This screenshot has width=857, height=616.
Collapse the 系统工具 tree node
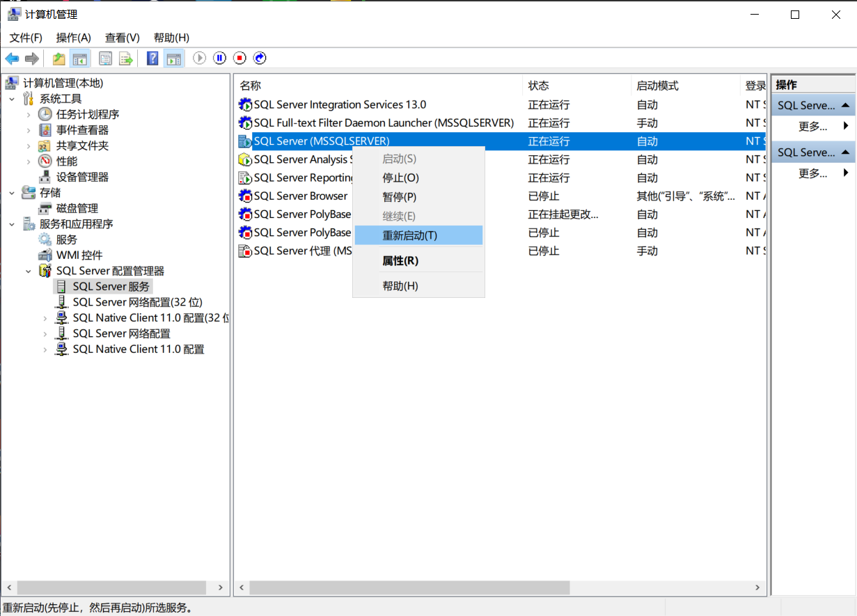pos(12,99)
